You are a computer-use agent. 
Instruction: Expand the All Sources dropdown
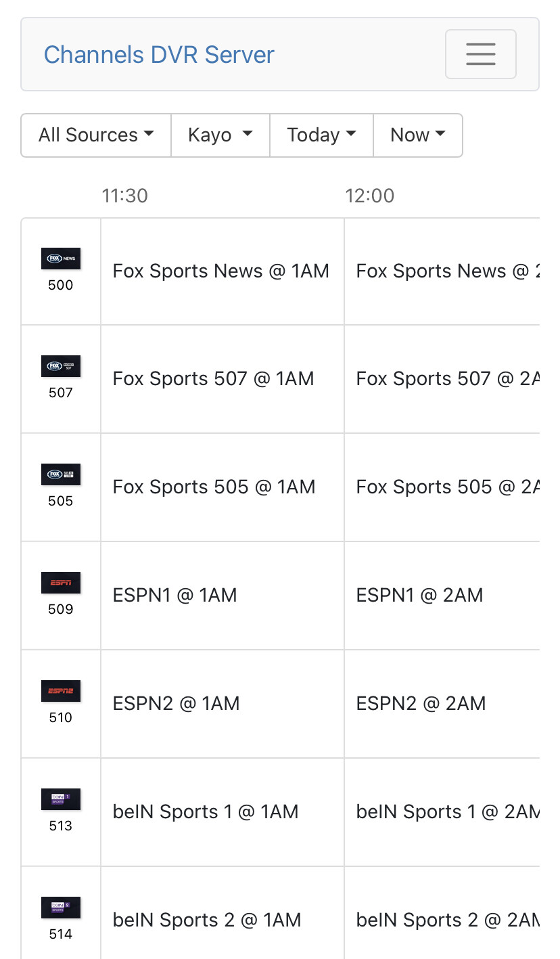click(96, 135)
